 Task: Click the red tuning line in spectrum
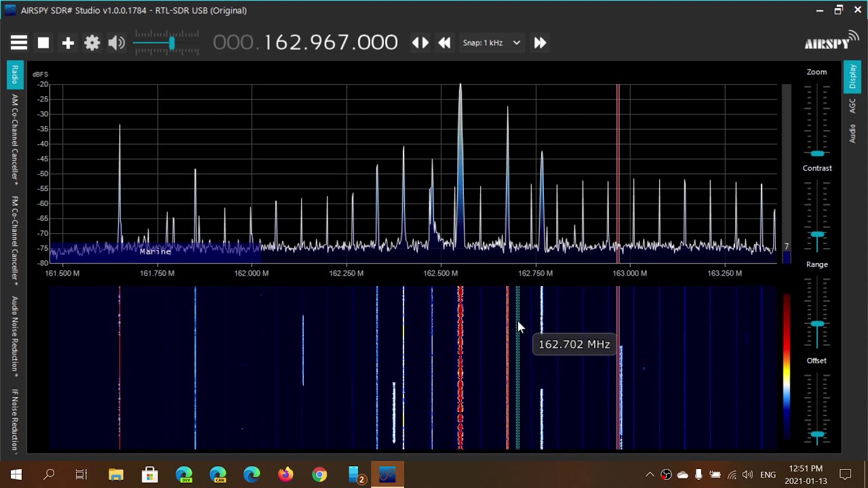click(x=618, y=173)
